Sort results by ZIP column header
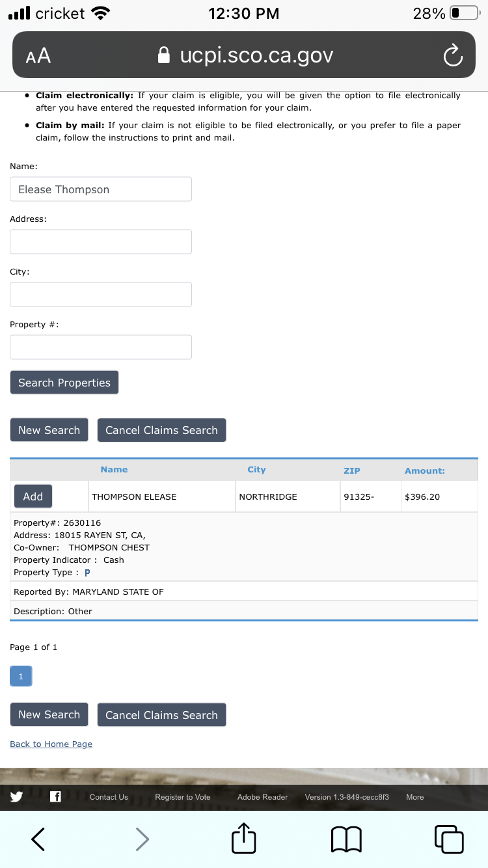488x868 pixels. coord(352,470)
